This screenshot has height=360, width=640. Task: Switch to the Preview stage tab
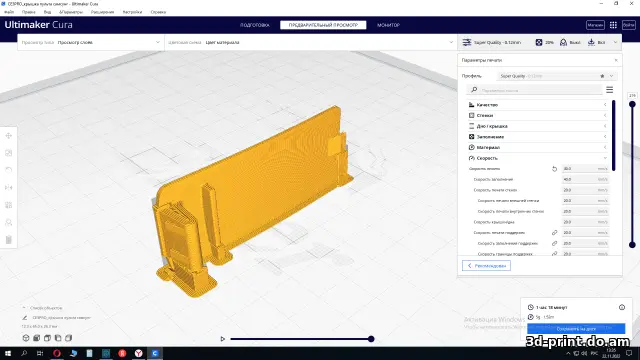(323, 25)
